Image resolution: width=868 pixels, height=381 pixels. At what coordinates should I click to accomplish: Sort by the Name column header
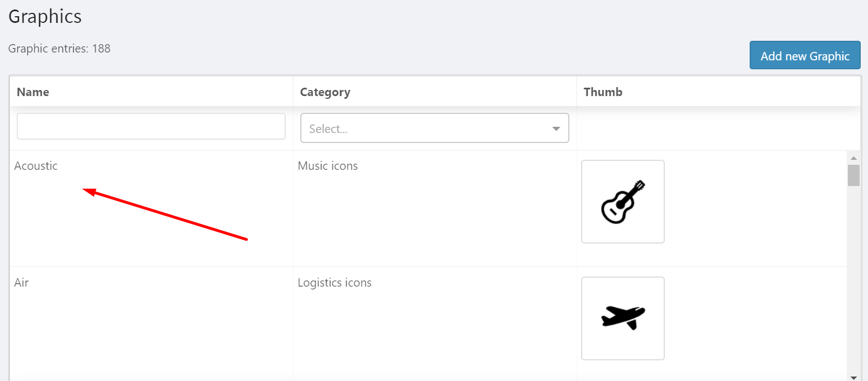click(33, 92)
